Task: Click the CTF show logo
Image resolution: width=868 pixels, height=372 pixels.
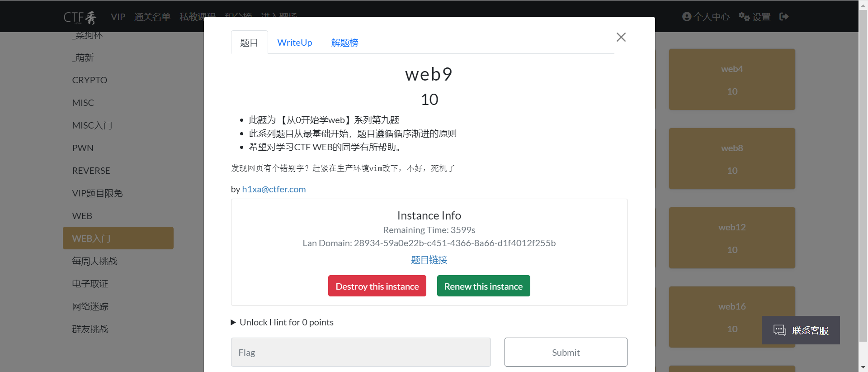Action: point(80,17)
